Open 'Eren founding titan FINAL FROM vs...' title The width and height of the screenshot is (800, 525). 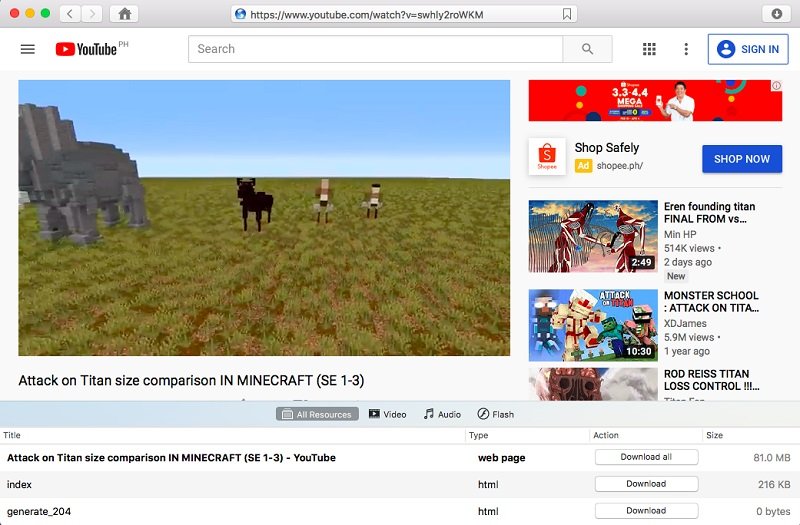click(x=709, y=213)
